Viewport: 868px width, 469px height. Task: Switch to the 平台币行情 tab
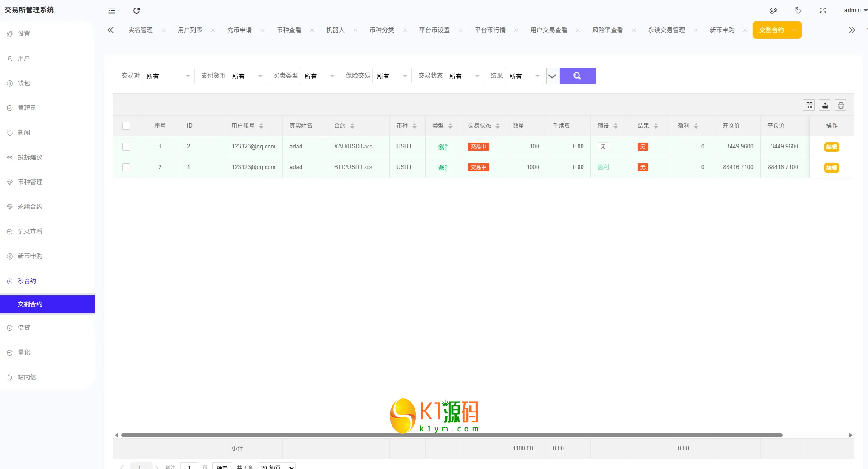[x=490, y=30]
